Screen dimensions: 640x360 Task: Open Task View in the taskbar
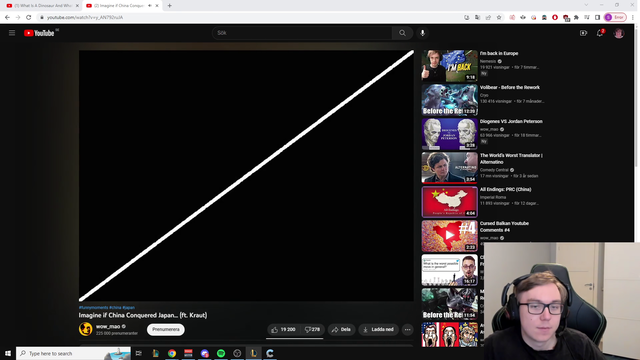tap(139, 353)
